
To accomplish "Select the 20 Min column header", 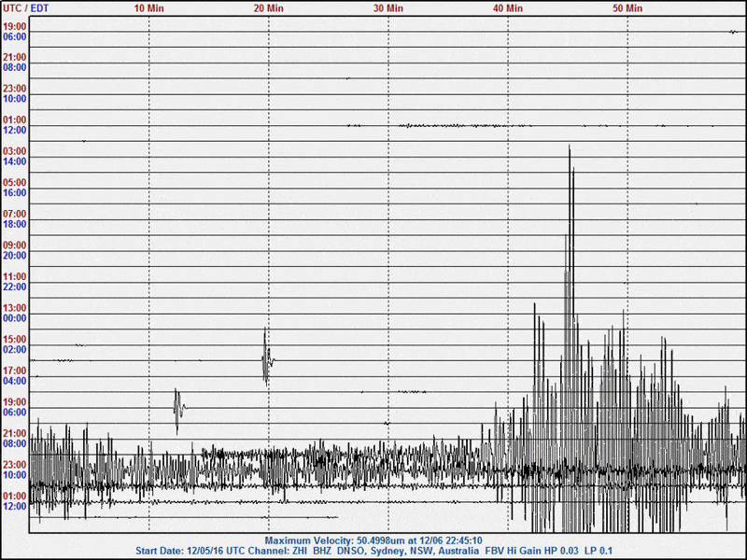I will click(268, 8).
